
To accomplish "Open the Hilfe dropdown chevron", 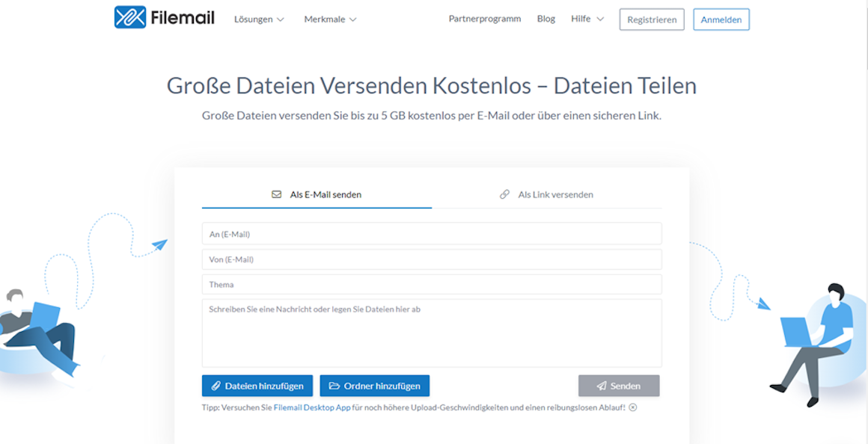I will pyautogui.click(x=602, y=19).
